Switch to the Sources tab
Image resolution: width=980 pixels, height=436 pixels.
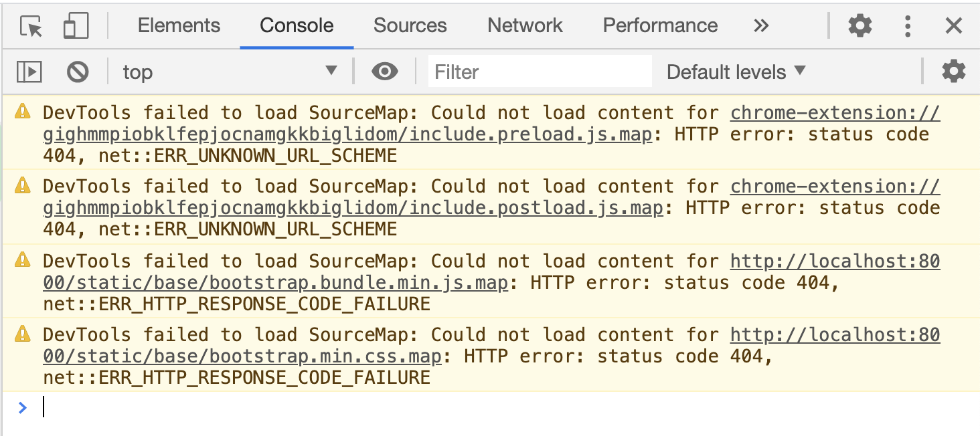point(410,25)
